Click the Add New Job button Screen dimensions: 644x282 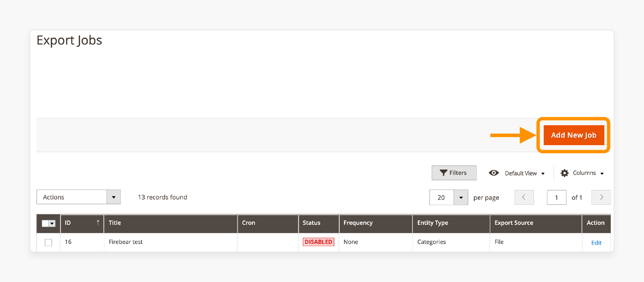tap(574, 135)
